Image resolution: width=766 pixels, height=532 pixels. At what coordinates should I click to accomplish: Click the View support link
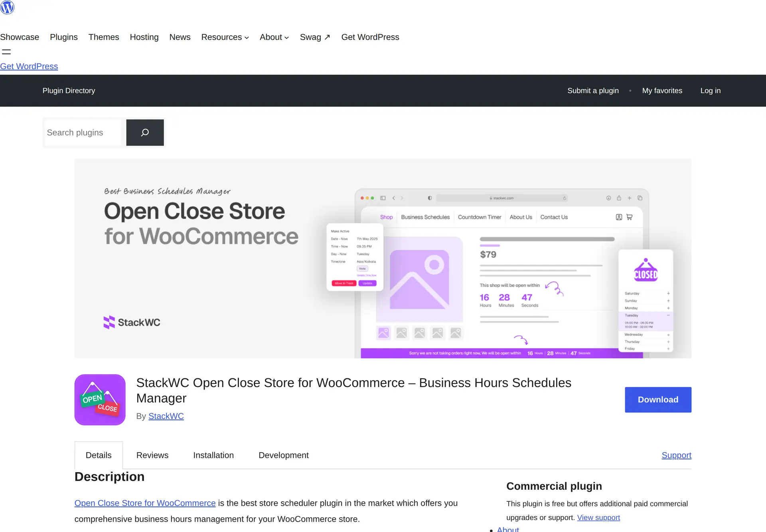click(x=598, y=517)
